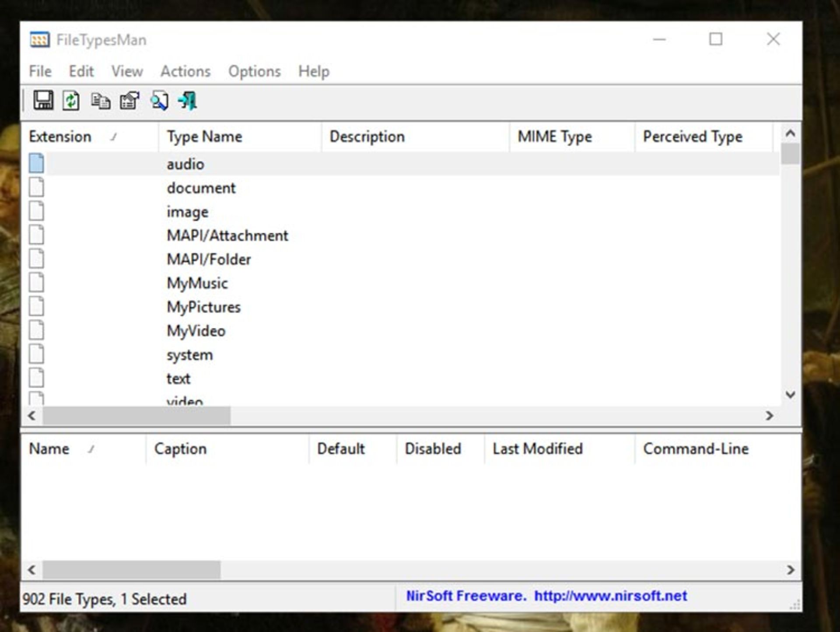Select the file icon of the image row
This screenshot has height=632, width=840.
[37, 211]
